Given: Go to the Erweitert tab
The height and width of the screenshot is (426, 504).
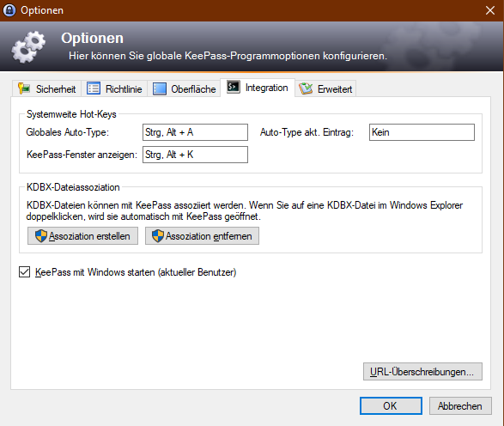Looking at the screenshot, I should click(325, 88).
